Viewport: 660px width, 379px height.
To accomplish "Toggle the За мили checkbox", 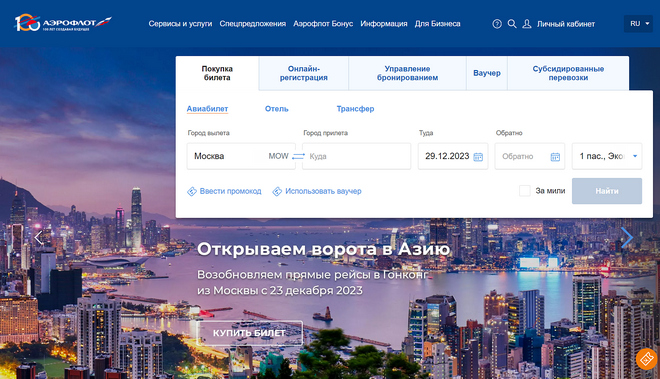I will tap(524, 191).
